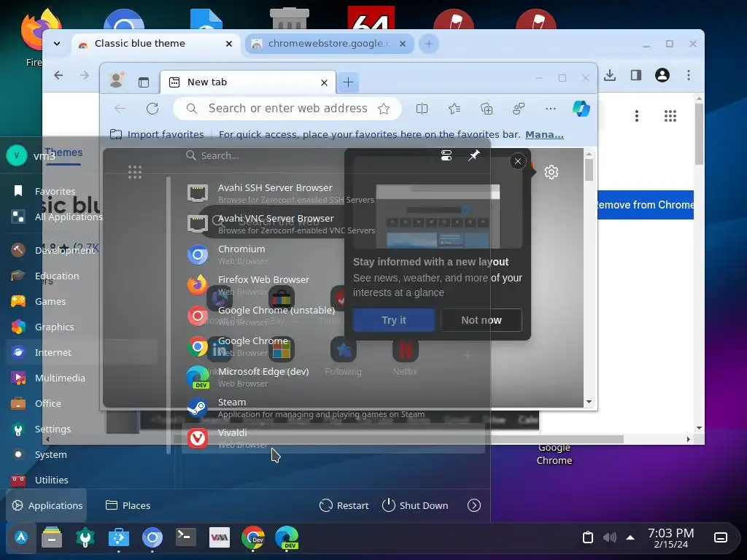Open Avahi SSH Server Browser
The height and width of the screenshot is (560, 747).
click(333, 193)
